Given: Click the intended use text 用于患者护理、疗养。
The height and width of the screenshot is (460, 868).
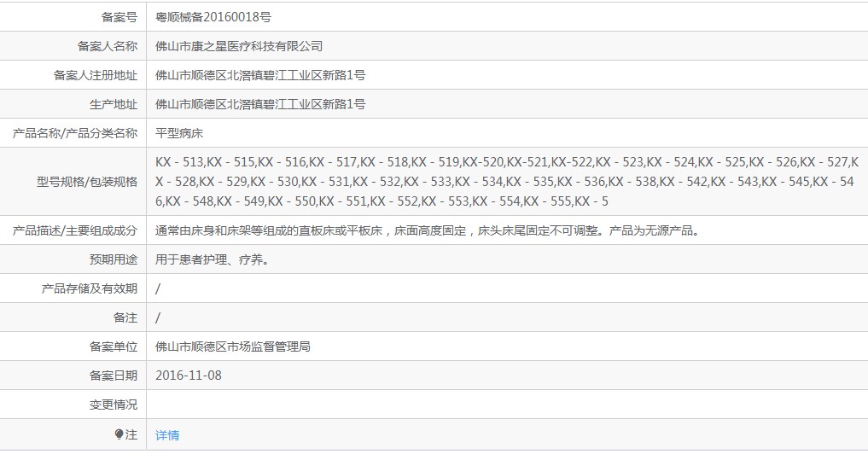Looking at the screenshot, I should 213,259.
